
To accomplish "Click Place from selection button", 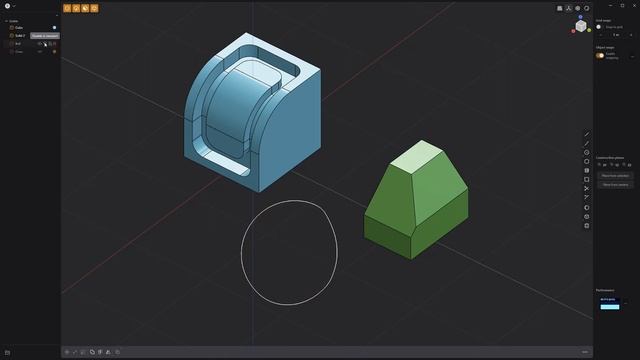I will point(616,176).
